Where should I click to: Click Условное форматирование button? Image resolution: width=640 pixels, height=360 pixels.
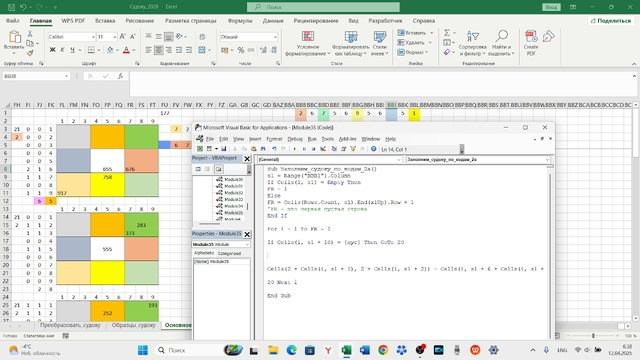[x=308, y=43]
